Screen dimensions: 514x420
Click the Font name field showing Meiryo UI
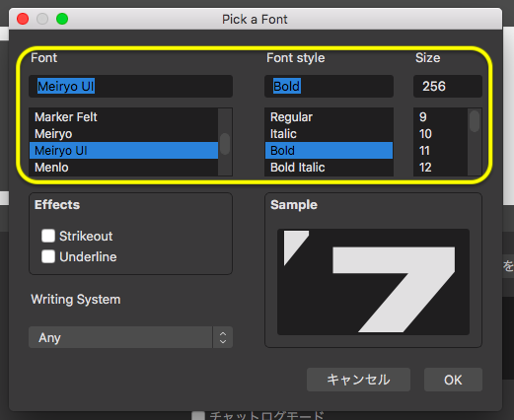coord(130,86)
